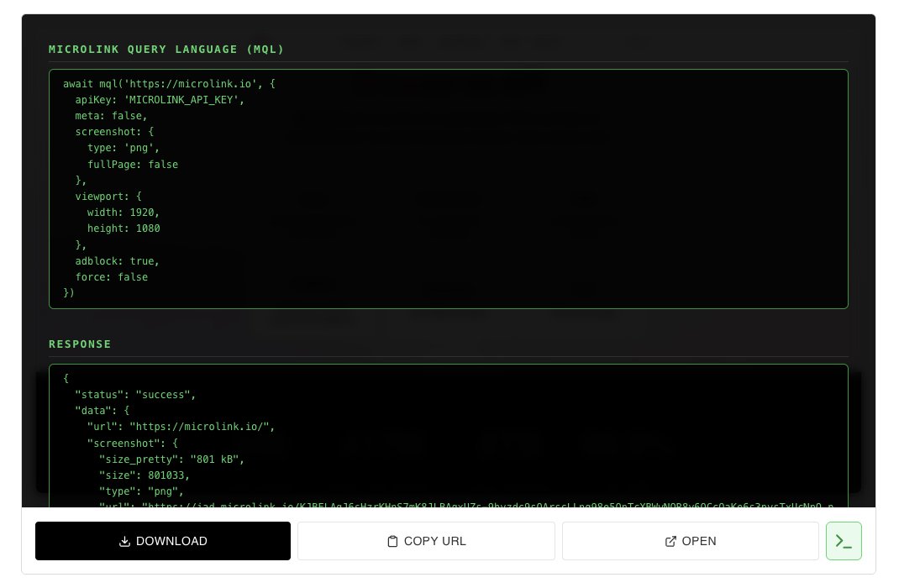Select the "size": 801033 line
The image size is (899, 588).
coord(144,475)
